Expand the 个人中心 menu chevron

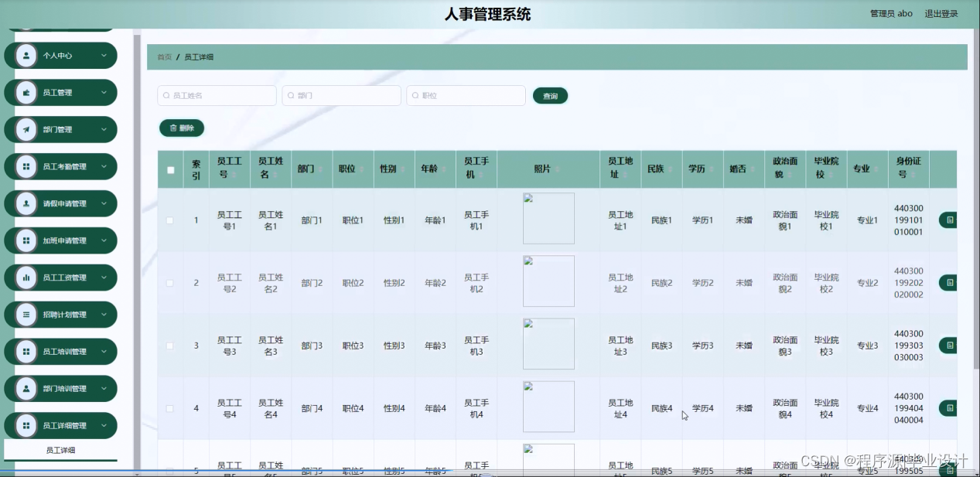coord(104,56)
